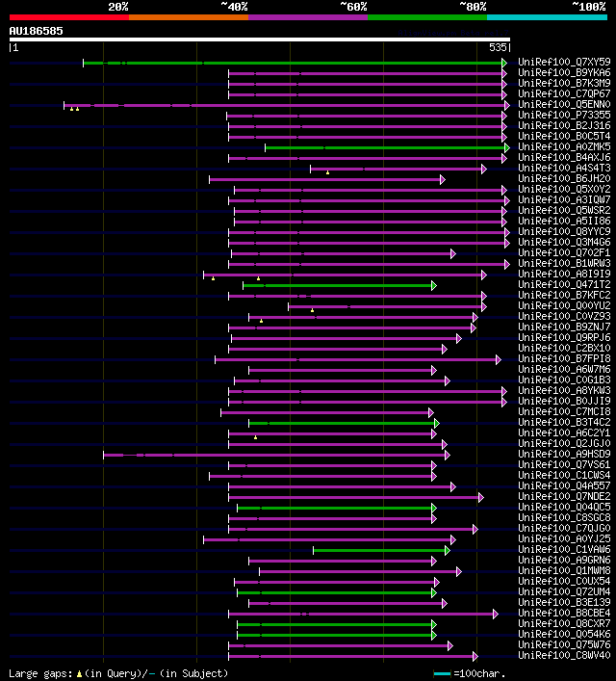616x681 pixels.
Task: Click UniRef100_Q471T2 label
Action: [x=564, y=284]
